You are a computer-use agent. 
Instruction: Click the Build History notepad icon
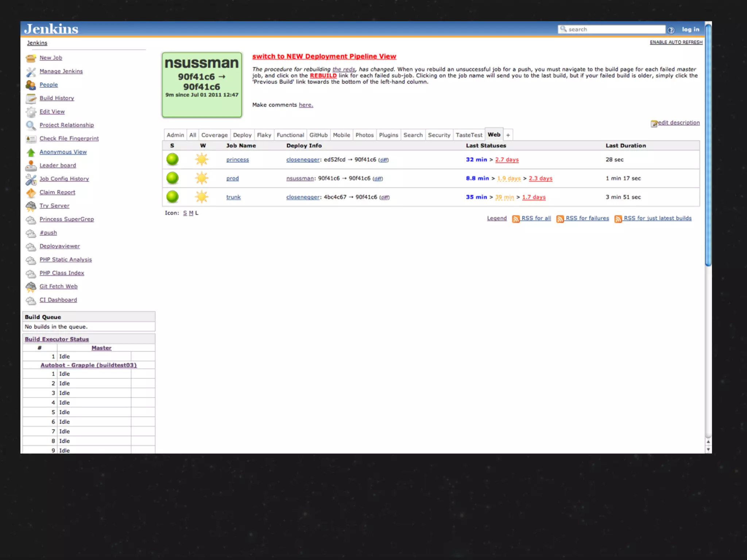point(31,98)
